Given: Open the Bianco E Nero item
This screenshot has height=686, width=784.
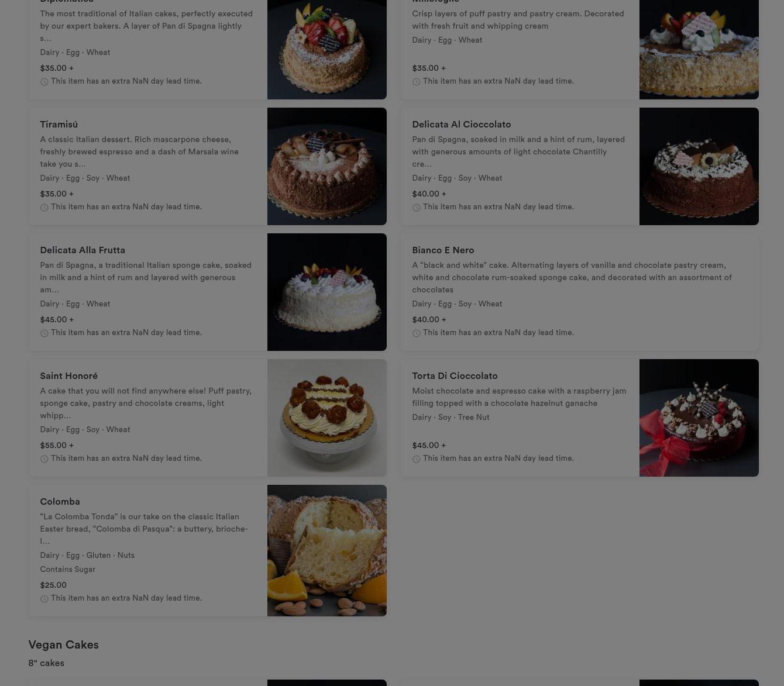Looking at the screenshot, I should coord(579,292).
